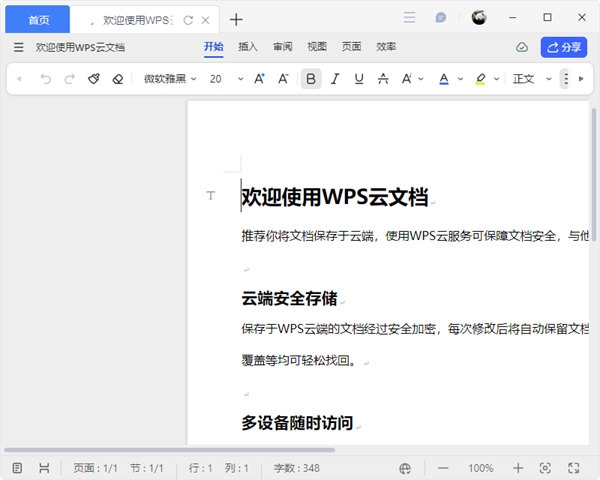Clear formatting with the eraser icon

tap(118, 79)
